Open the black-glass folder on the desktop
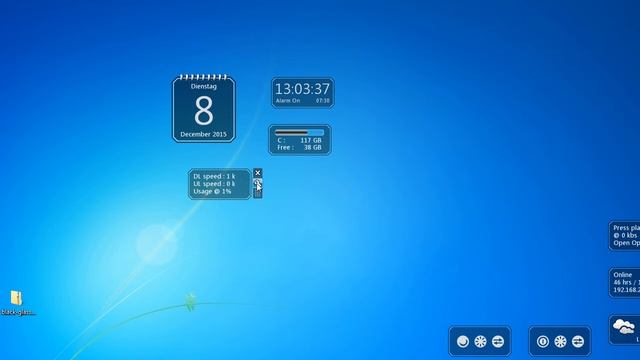The image size is (640, 360). [x=17, y=302]
